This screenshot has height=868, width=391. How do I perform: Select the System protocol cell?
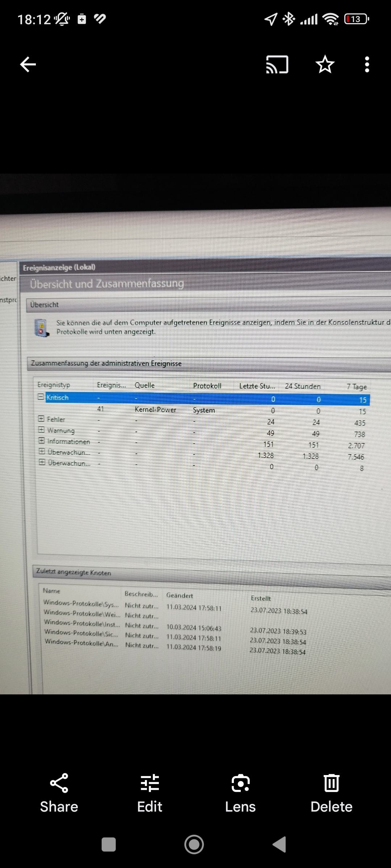pos(204,410)
